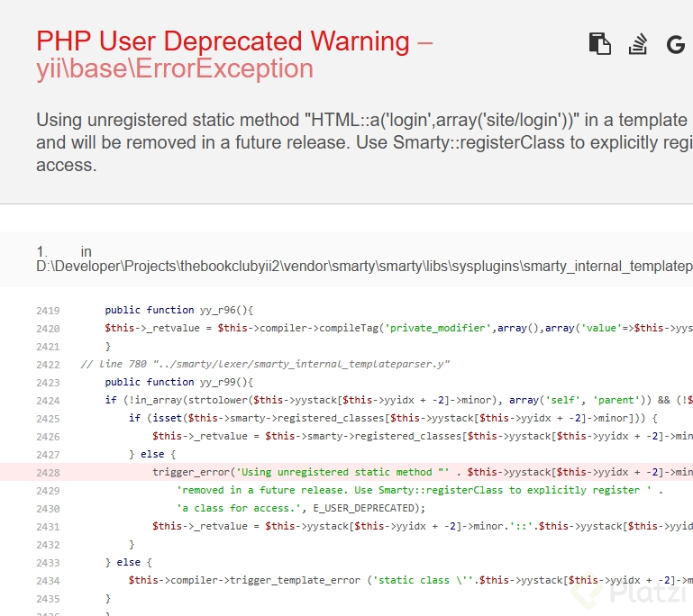Select stack frame 1 file path header
The image size is (693, 616).
coord(346,259)
